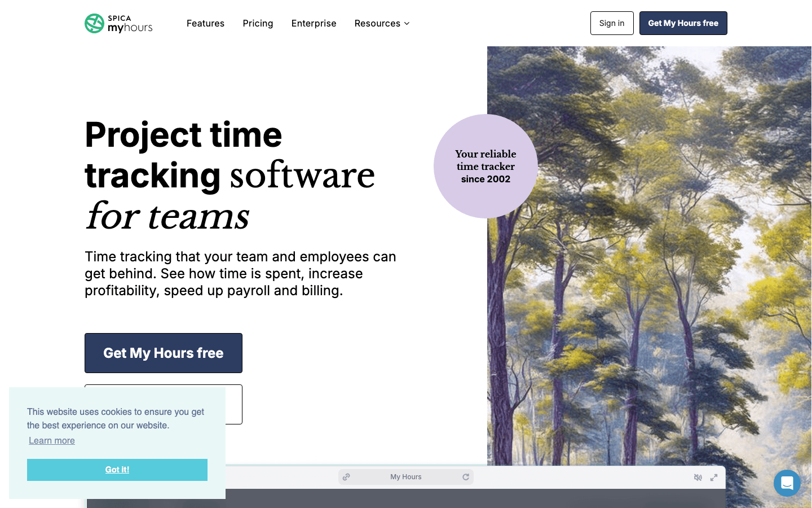Open the Enterprise page
The height and width of the screenshot is (508, 812).
tap(314, 23)
